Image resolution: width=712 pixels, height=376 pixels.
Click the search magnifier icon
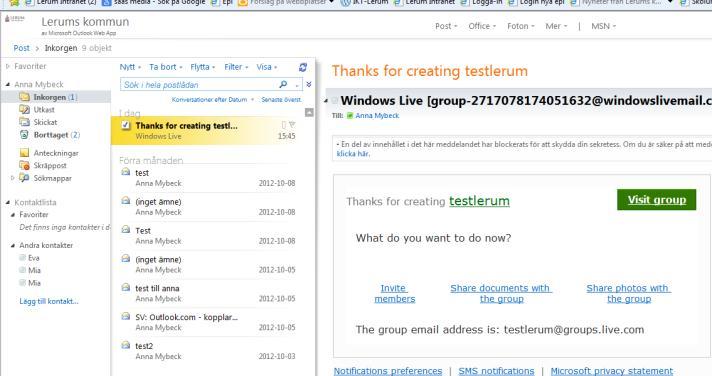point(283,84)
